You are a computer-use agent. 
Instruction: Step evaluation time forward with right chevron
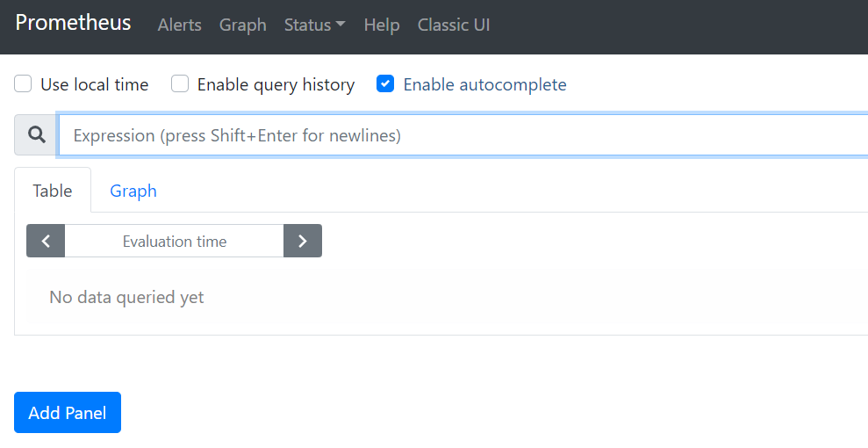tap(303, 241)
